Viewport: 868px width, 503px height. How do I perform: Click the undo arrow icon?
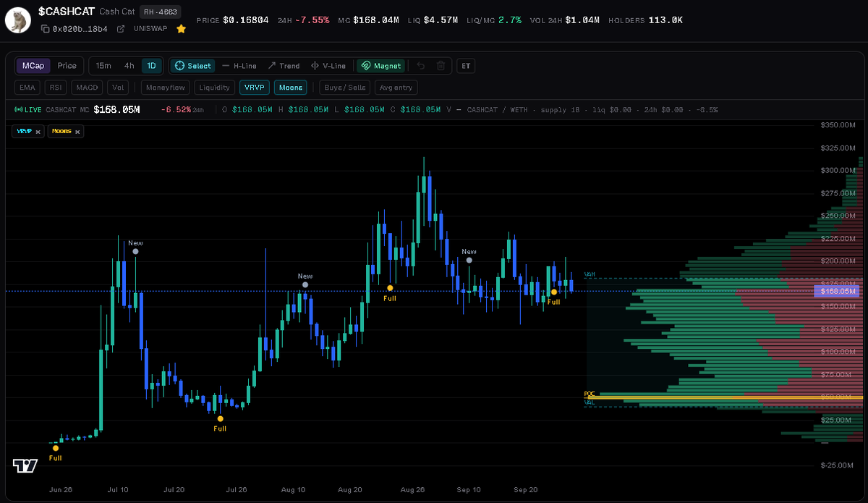tap(422, 66)
